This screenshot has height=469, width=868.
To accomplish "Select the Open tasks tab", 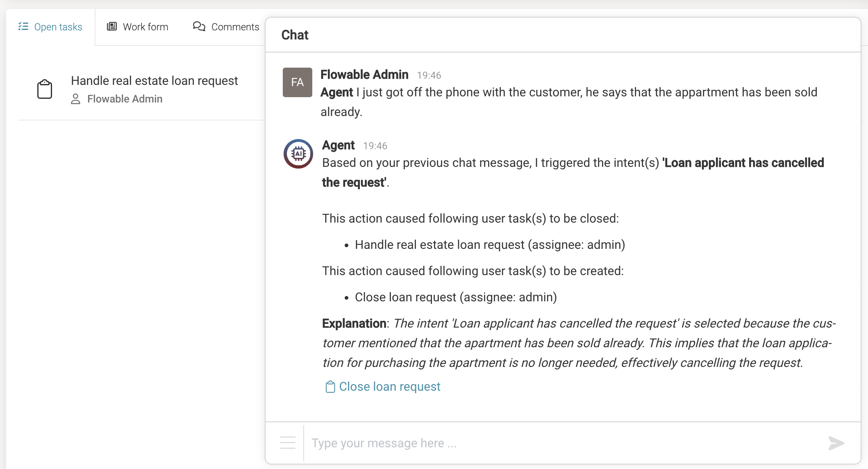I will pyautogui.click(x=58, y=26).
